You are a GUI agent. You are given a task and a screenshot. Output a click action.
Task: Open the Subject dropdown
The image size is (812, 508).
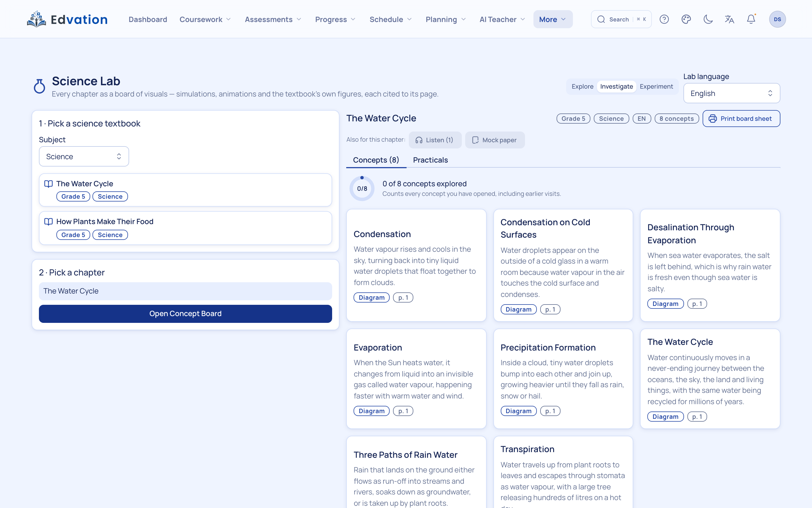pos(84,157)
